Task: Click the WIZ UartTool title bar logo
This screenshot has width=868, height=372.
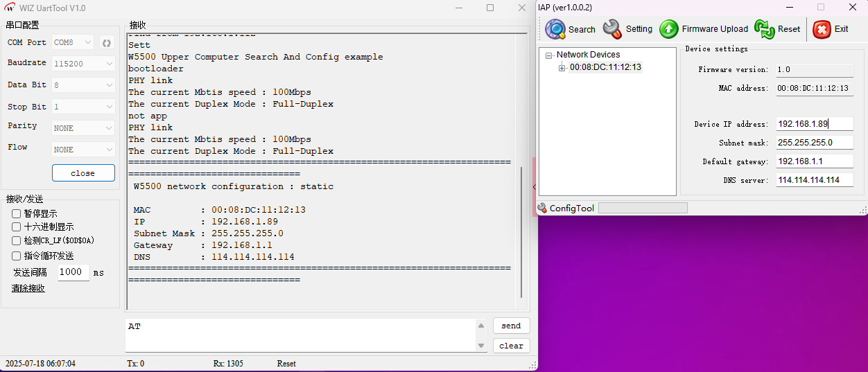Action: [10, 8]
